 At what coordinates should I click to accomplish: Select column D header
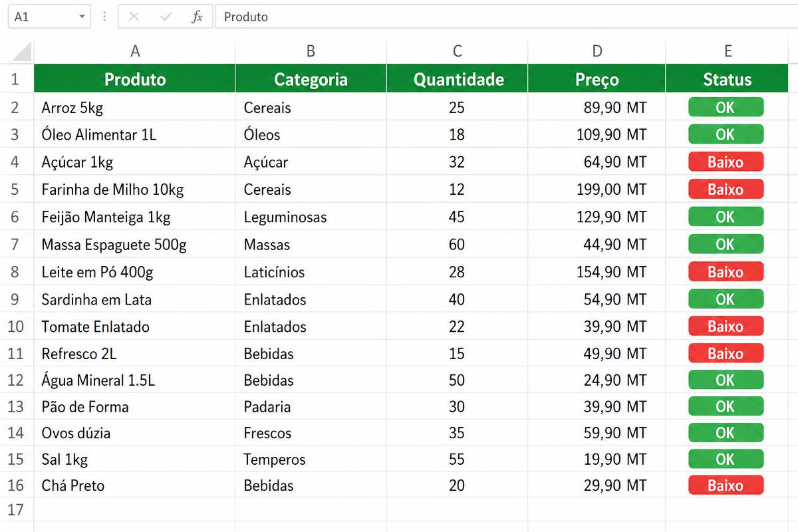point(597,51)
